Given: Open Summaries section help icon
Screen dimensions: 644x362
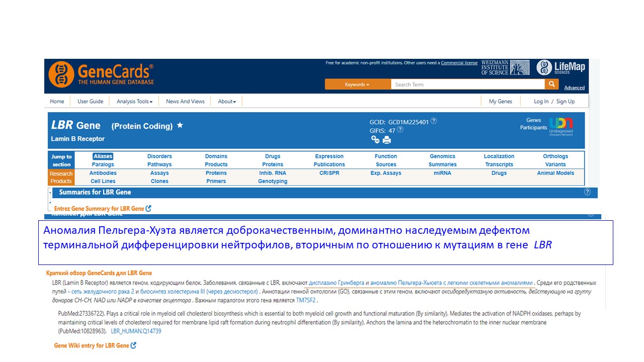Looking at the screenshot, I should pyautogui.click(x=587, y=192).
